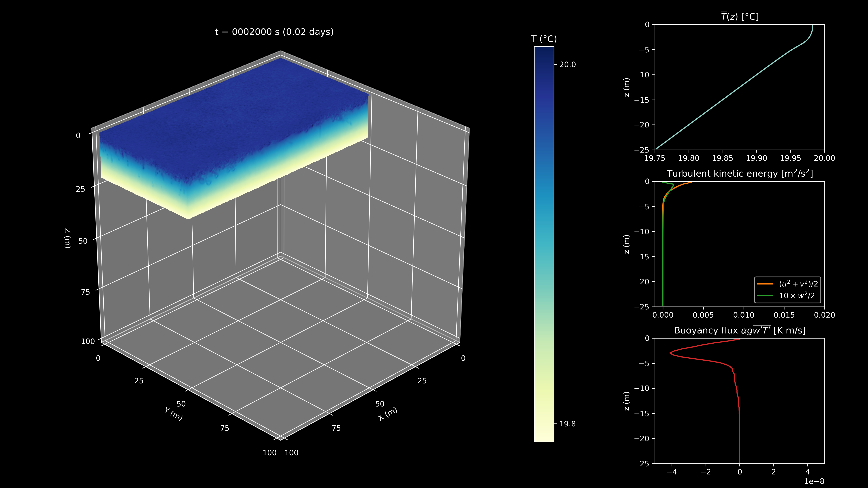Click the Y (m) axis label of 3D plot
Viewport: 868px width, 488px height.
[x=174, y=414]
